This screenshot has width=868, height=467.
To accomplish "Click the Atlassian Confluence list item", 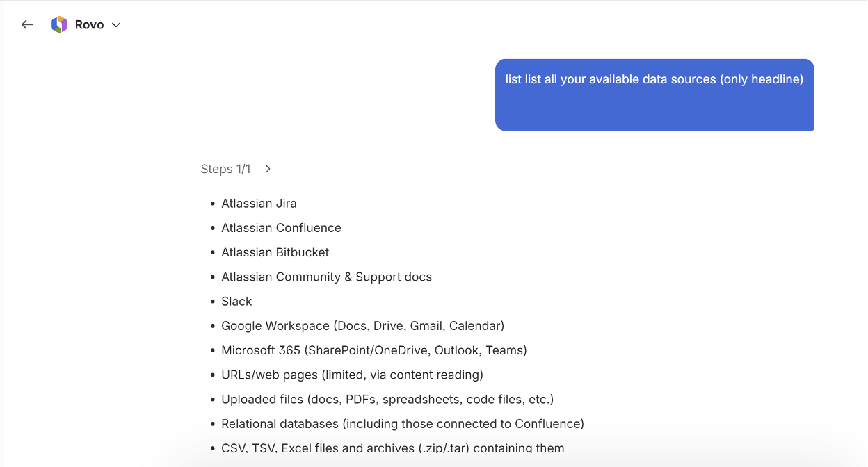I will pos(281,228).
